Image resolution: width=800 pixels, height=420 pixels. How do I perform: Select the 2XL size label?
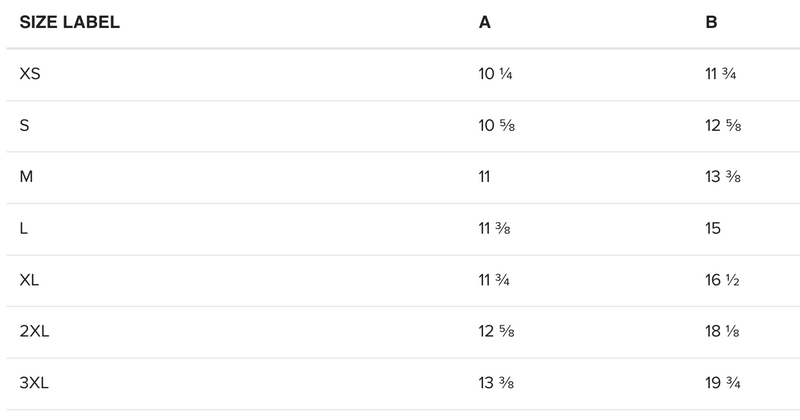pos(34,332)
